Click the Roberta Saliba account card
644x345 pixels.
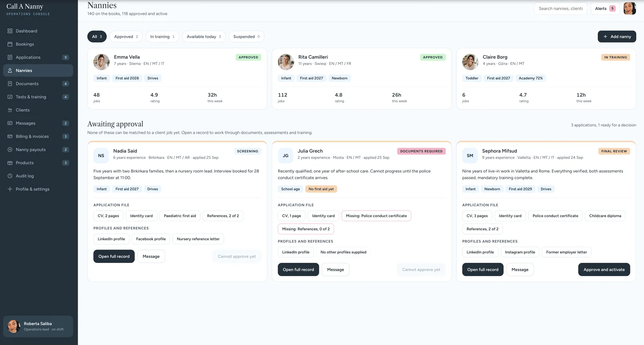click(38, 326)
